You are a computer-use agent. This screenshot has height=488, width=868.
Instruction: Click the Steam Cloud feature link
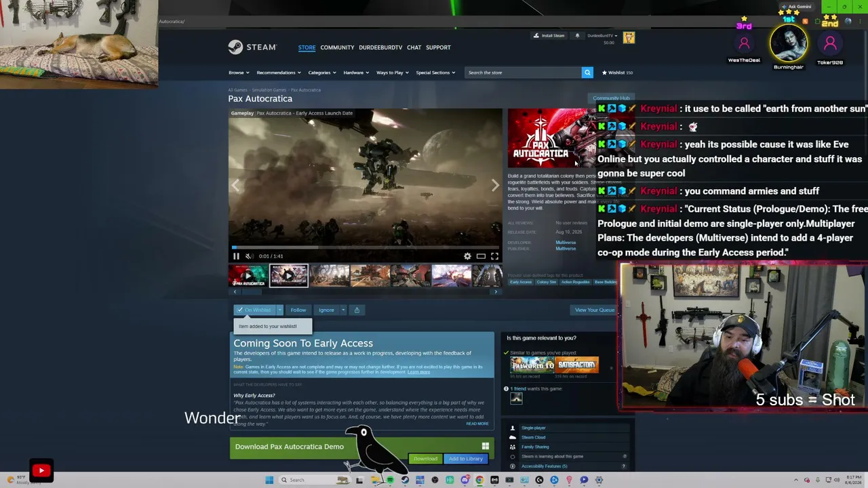pyautogui.click(x=534, y=437)
